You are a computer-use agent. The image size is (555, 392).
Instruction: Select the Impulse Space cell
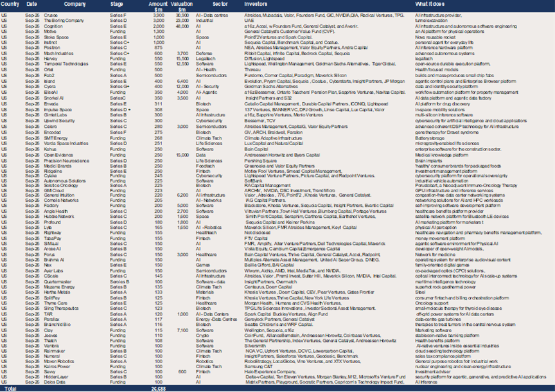coord(58,110)
